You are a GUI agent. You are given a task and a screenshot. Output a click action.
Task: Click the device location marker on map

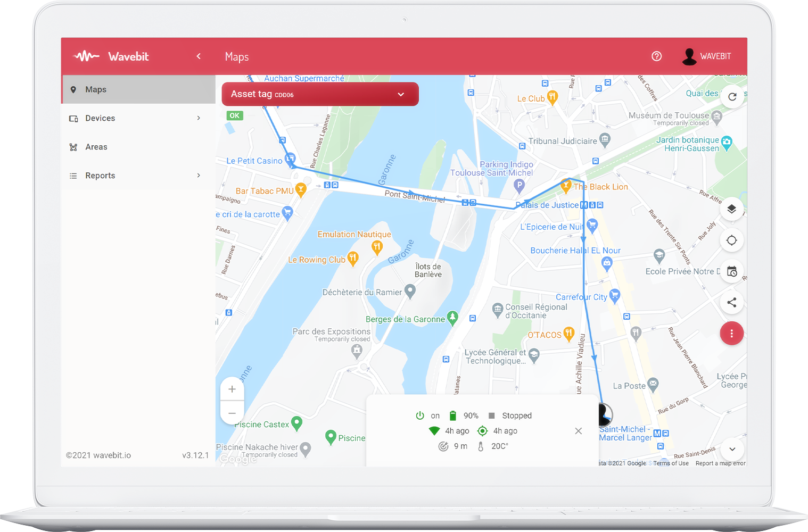(x=605, y=414)
